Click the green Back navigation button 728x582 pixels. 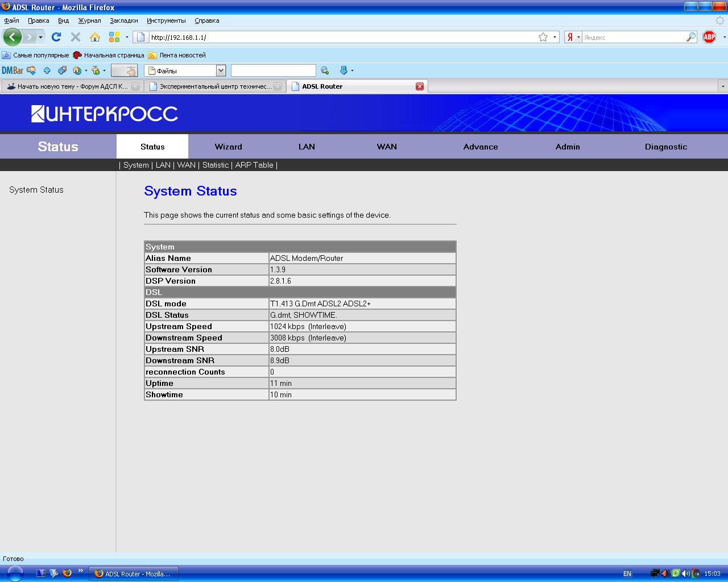coord(12,38)
